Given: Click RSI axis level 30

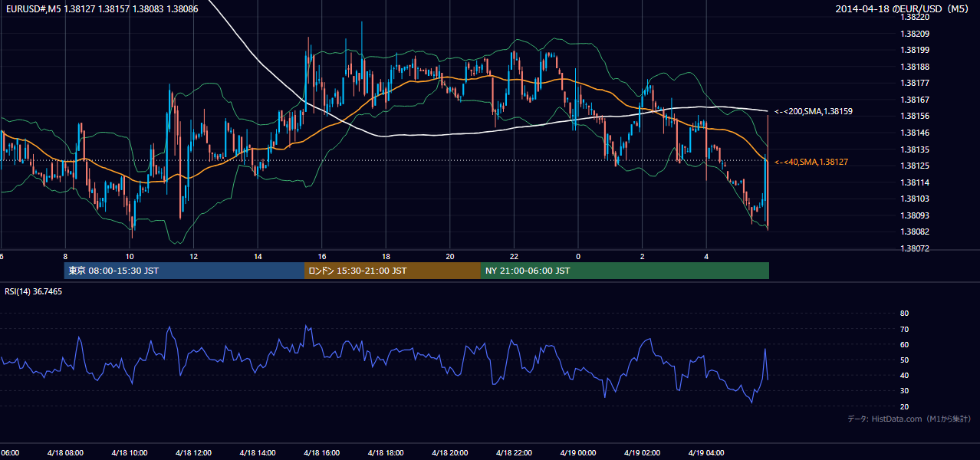Looking at the screenshot, I should tap(904, 391).
